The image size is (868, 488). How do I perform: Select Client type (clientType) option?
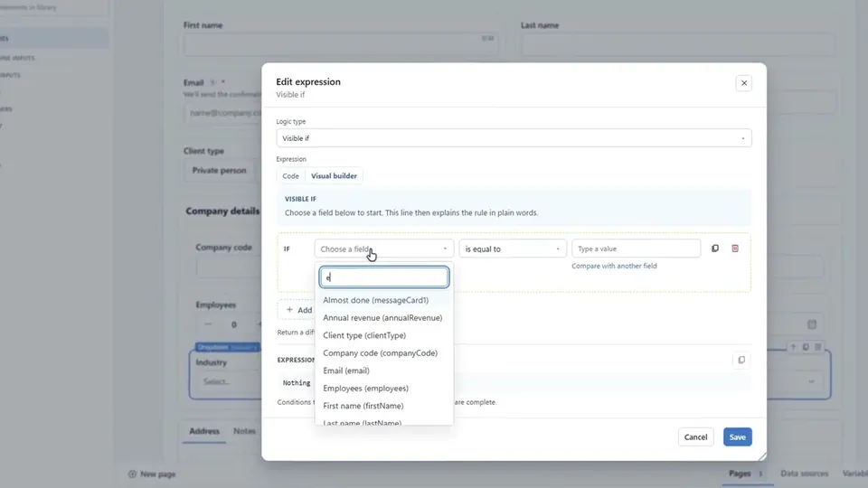pos(384,335)
